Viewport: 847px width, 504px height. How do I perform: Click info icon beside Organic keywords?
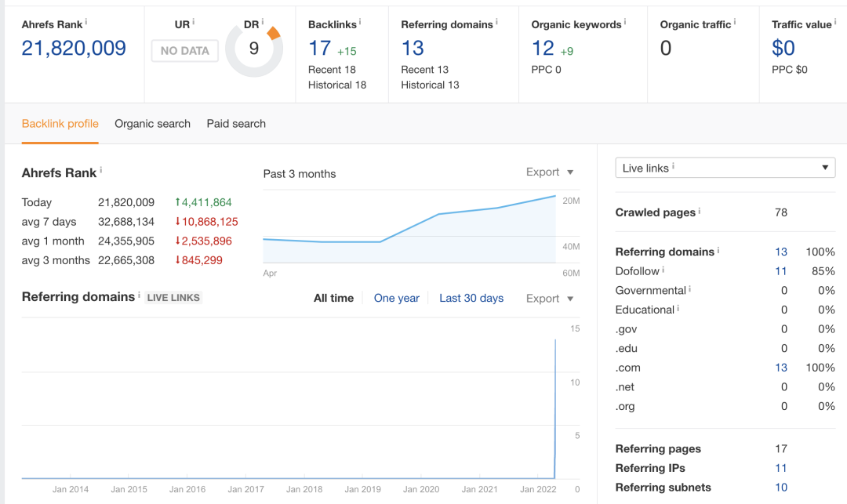click(x=625, y=22)
